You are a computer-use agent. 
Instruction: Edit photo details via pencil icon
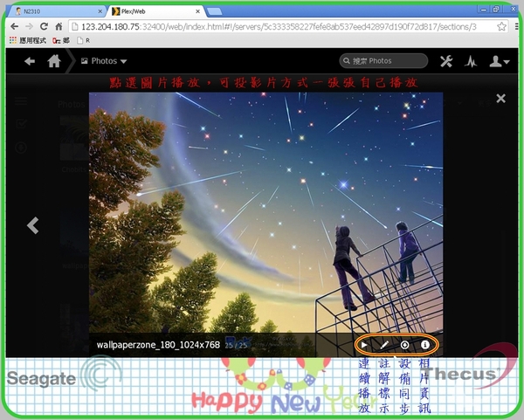click(384, 345)
